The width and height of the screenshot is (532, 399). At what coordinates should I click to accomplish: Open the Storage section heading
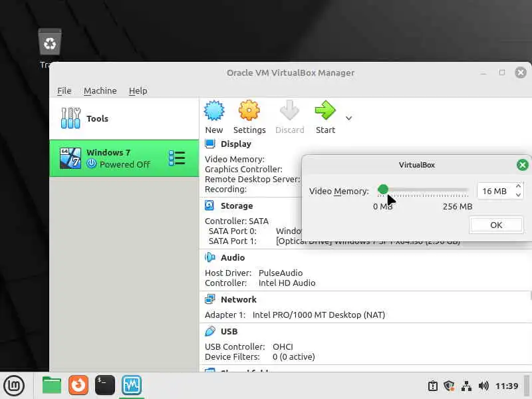(237, 205)
